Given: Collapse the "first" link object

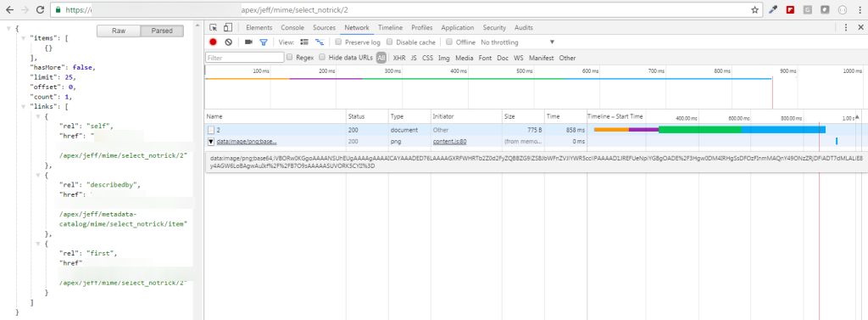Looking at the screenshot, I should [x=37, y=243].
